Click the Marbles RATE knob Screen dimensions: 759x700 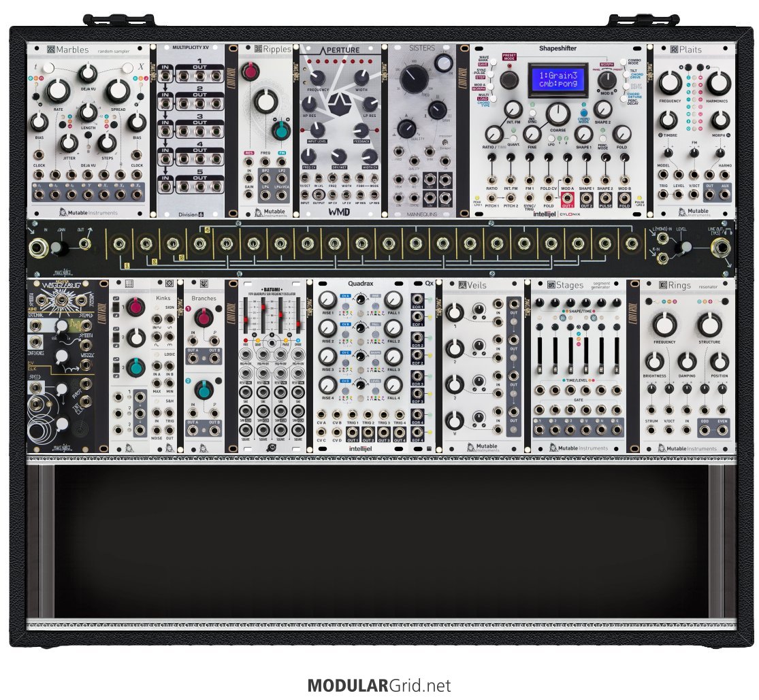pyautogui.click(x=59, y=90)
